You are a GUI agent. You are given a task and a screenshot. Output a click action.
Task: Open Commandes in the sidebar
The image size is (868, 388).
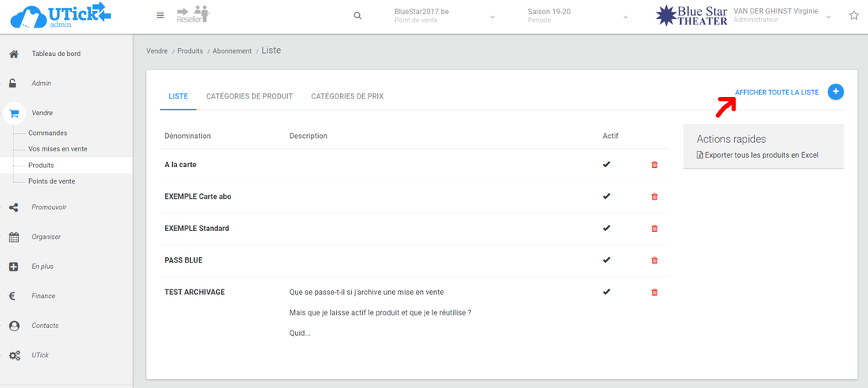[x=47, y=133]
